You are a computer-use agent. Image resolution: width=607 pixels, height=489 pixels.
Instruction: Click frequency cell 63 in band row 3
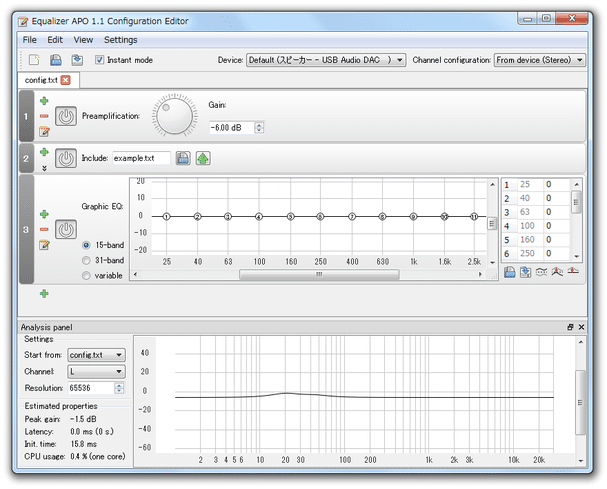pyautogui.click(x=530, y=212)
